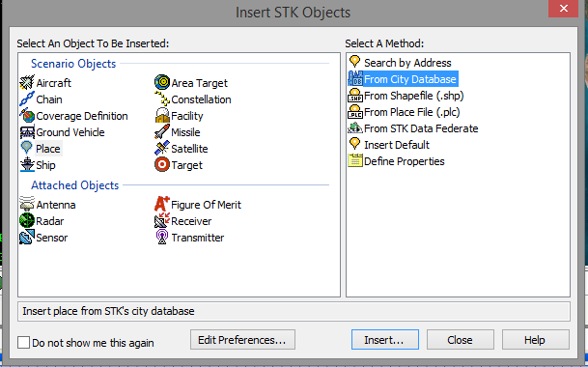Choose the Chain text label
Image resolution: width=588 pixels, height=367 pixels.
(49, 99)
